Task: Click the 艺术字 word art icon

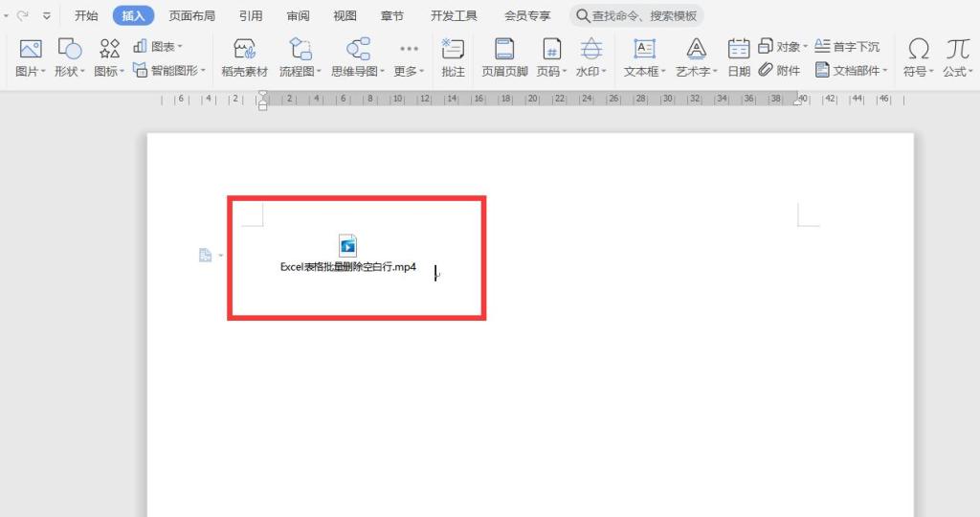Action: click(x=697, y=50)
